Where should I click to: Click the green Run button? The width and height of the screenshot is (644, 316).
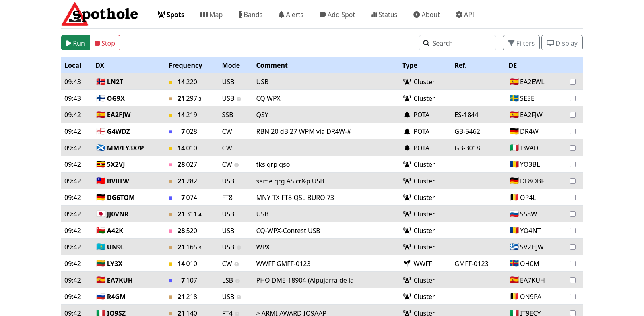coord(76,43)
